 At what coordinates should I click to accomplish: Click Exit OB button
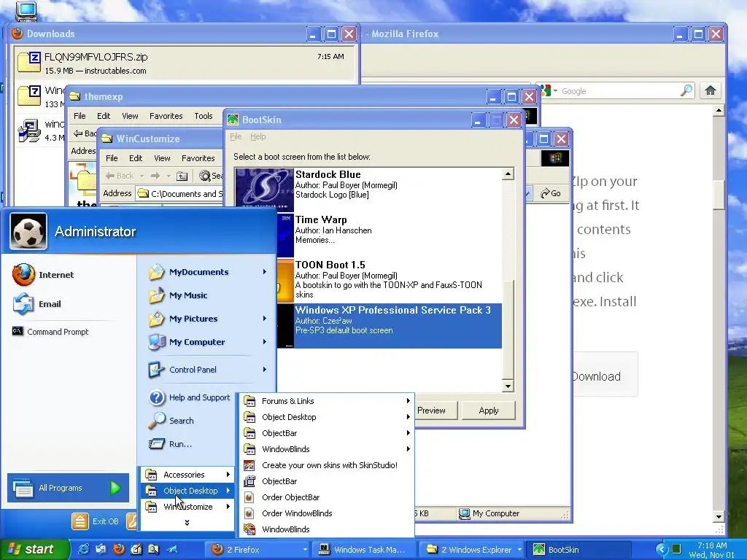point(96,521)
